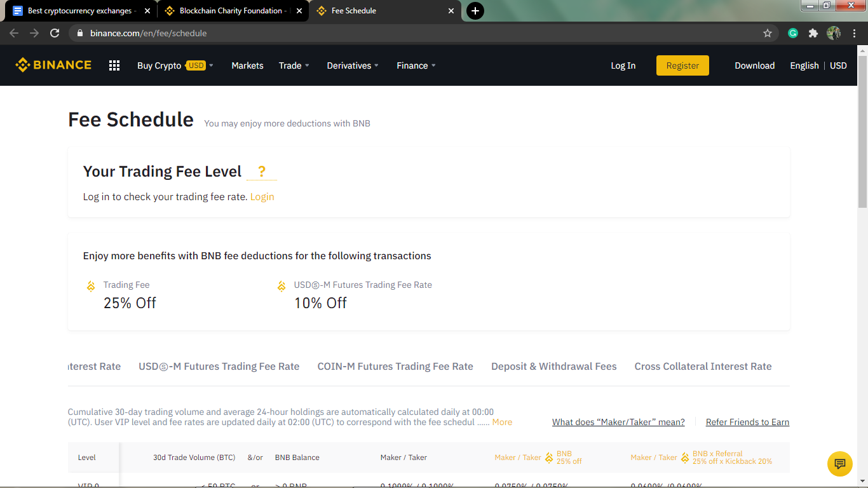The width and height of the screenshot is (868, 488).
Task: Open Chrome three-dot menu
Action: (x=854, y=33)
